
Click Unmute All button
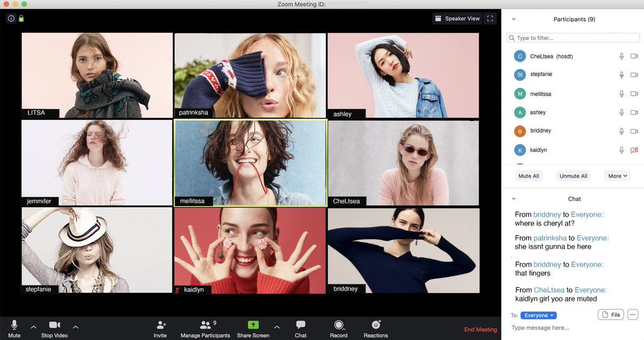tap(573, 176)
